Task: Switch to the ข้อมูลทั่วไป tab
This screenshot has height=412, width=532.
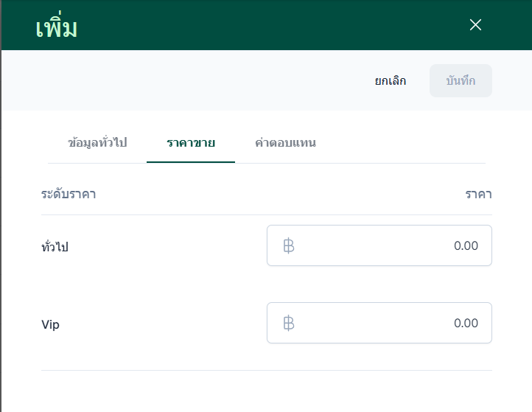Action: pyautogui.click(x=97, y=143)
